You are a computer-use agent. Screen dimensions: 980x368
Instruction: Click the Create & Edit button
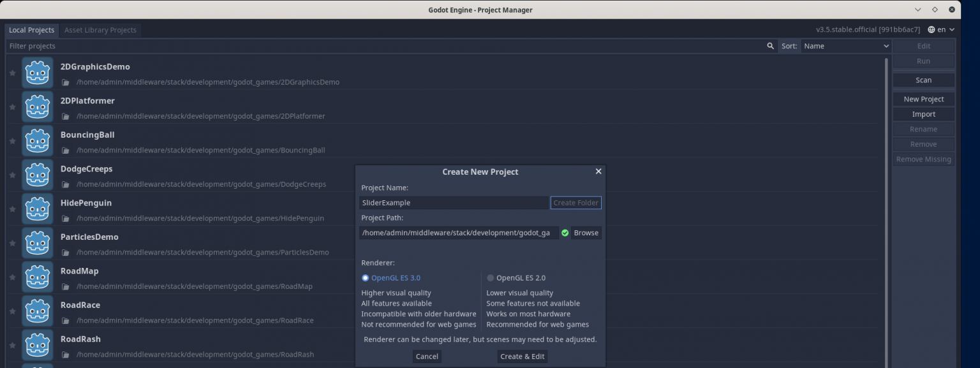[522, 357]
